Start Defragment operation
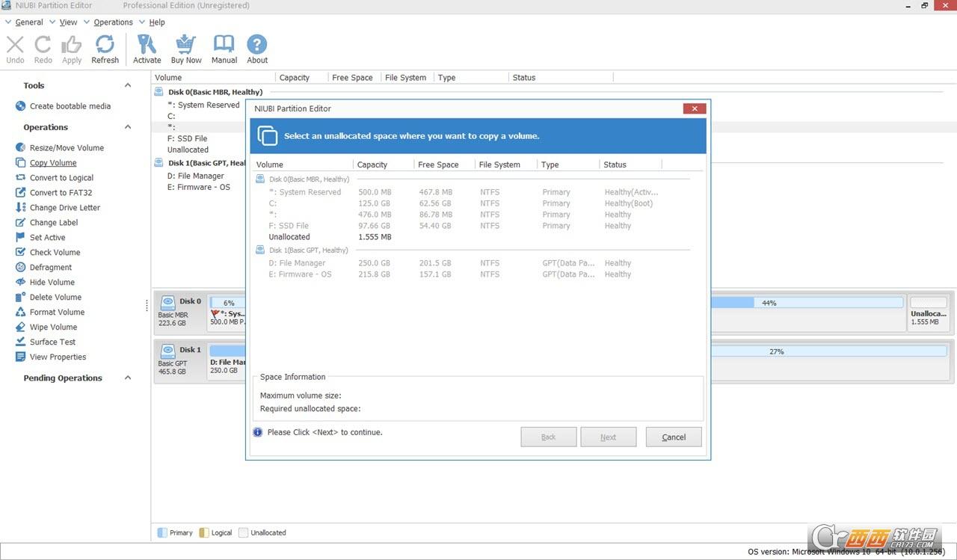 [51, 268]
